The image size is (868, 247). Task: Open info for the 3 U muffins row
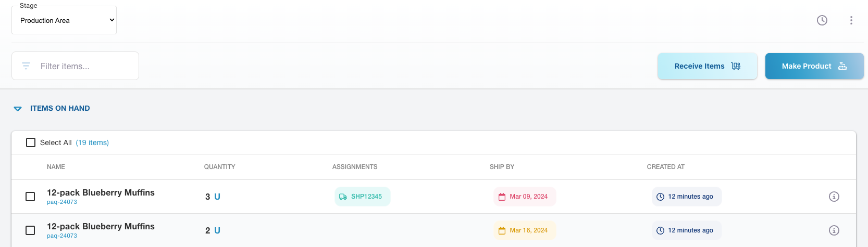[x=834, y=197]
